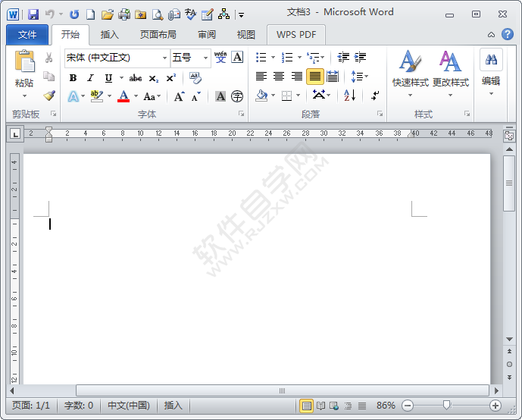Align text right

pyautogui.click(x=297, y=77)
